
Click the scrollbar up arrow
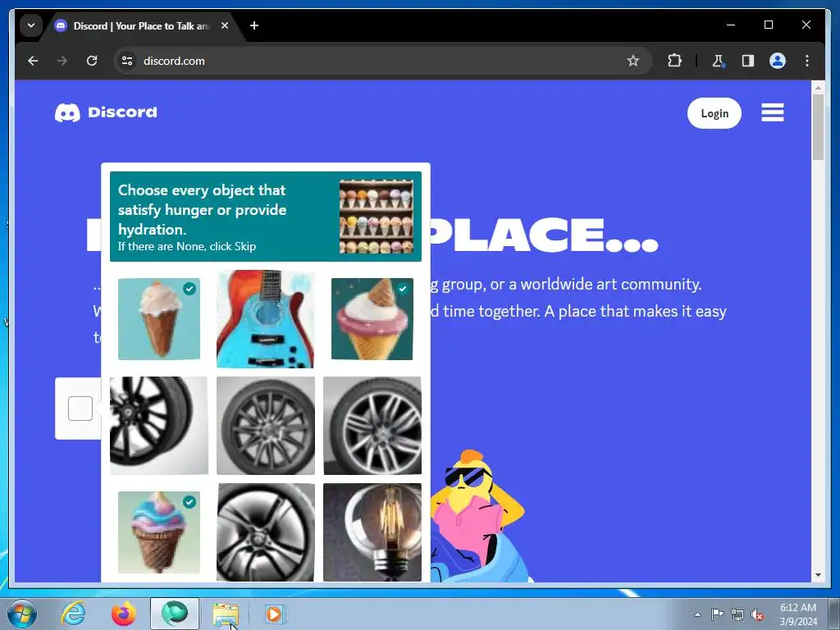[x=818, y=87]
